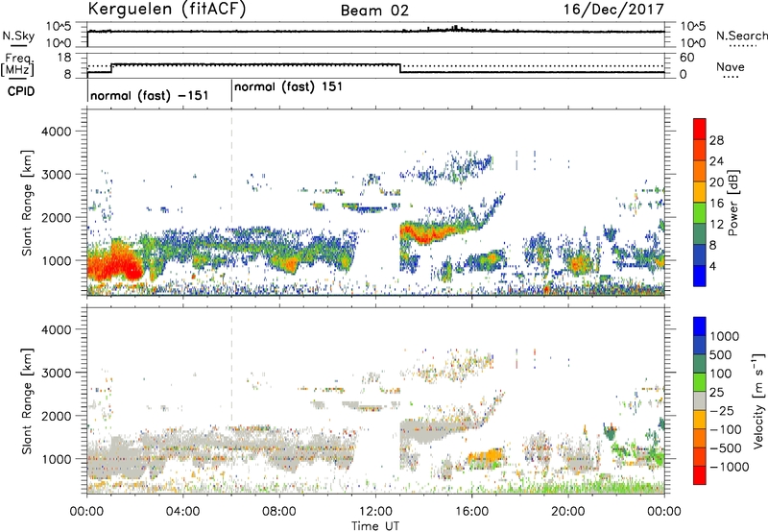Image resolution: width=768 pixels, height=532 pixels.
Task: Click the '-1000' tick on velocity color bar
Action: point(730,467)
